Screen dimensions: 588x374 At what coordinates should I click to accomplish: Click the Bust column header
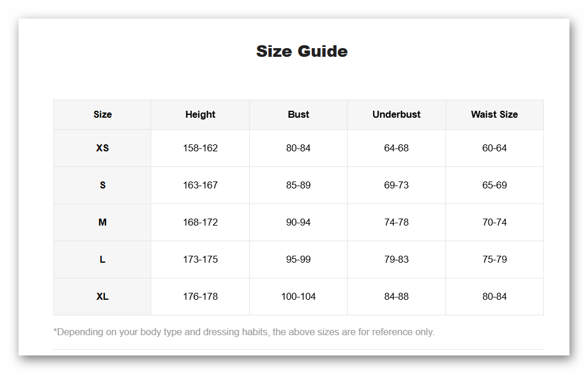(298, 114)
